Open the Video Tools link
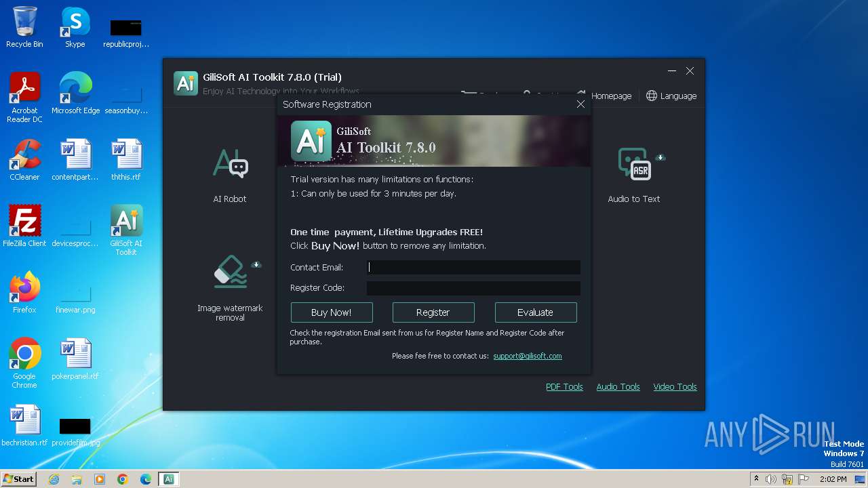Viewport: 868px width, 488px height. [675, 387]
